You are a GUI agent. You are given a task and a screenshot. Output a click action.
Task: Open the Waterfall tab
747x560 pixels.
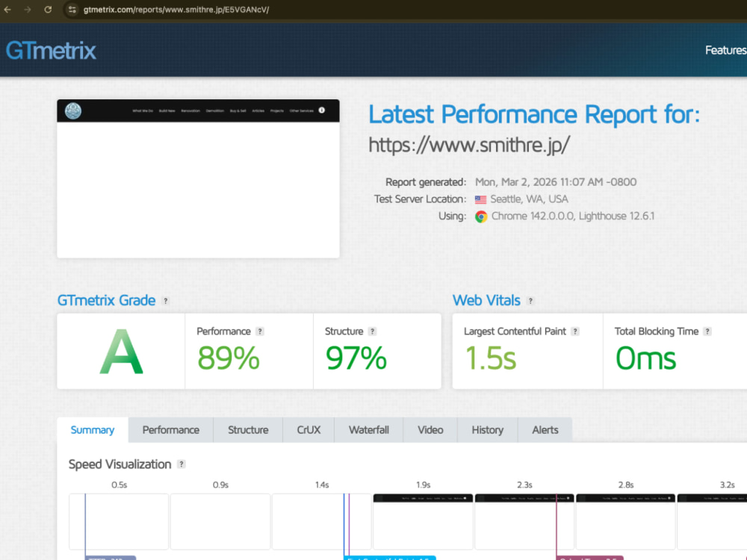pos(369,430)
